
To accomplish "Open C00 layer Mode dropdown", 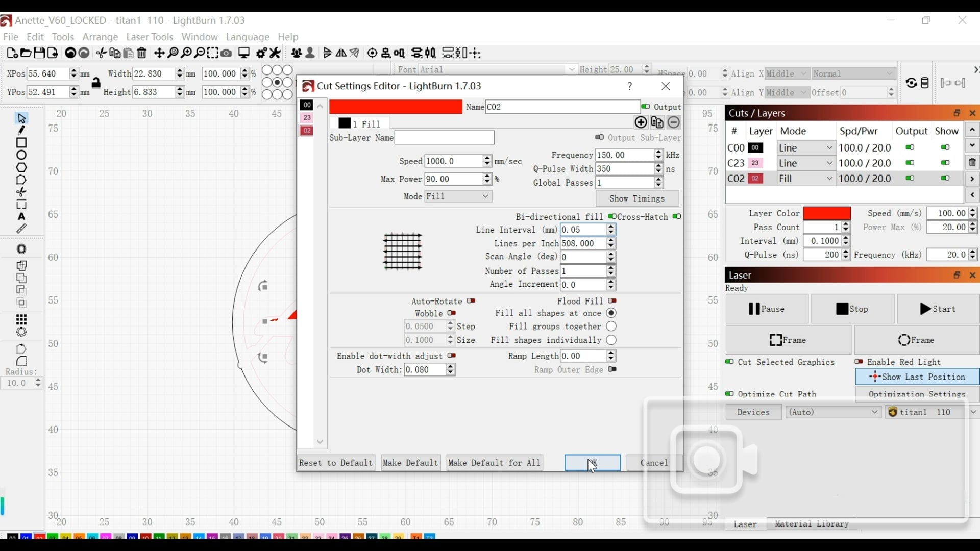I will point(806,148).
